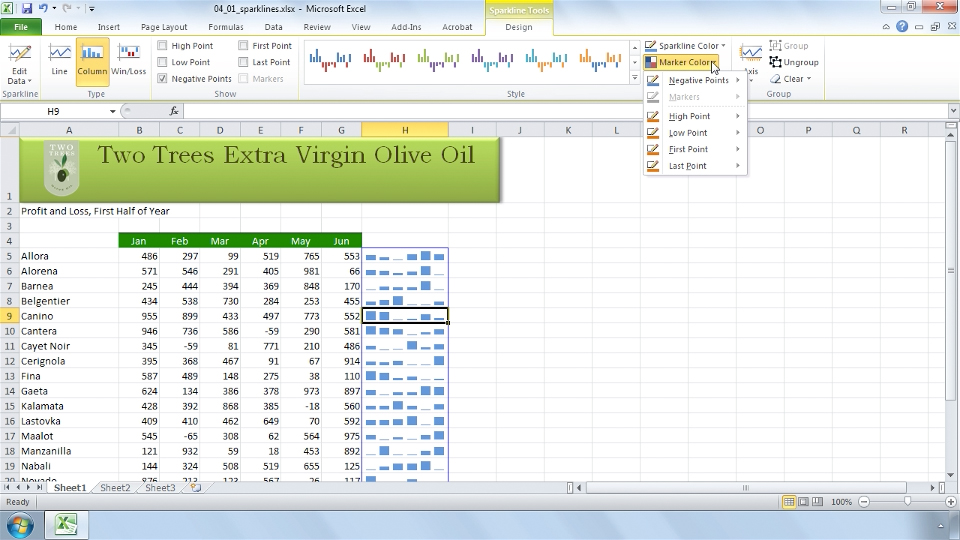This screenshot has height=540, width=960.
Task: Click the Review ribbon tab
Action: (x=317, y=27)
